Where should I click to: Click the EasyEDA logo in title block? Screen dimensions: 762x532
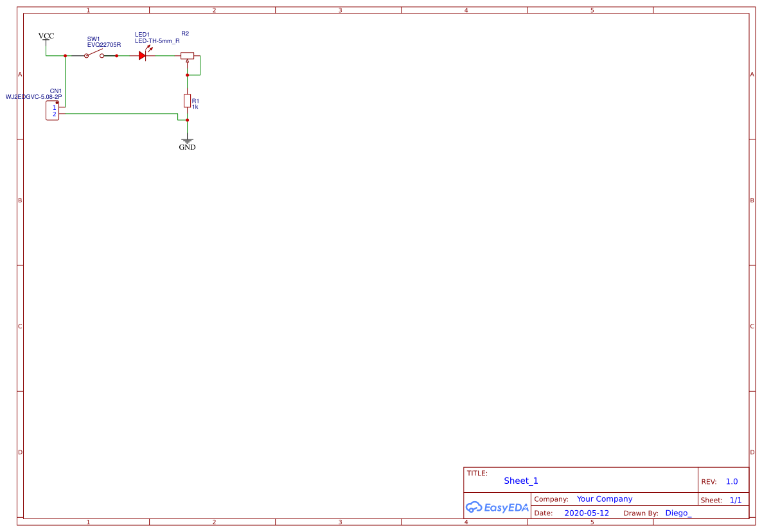497,507
